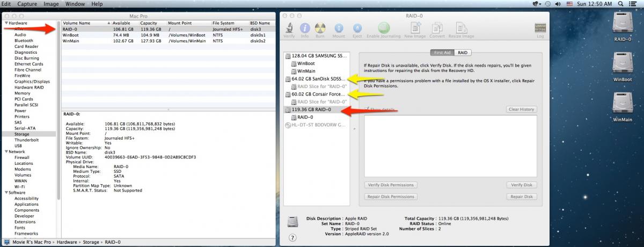The image size is (644, 247).
Task: Click the Verify Disk button
Action: [x=521, y=185]
